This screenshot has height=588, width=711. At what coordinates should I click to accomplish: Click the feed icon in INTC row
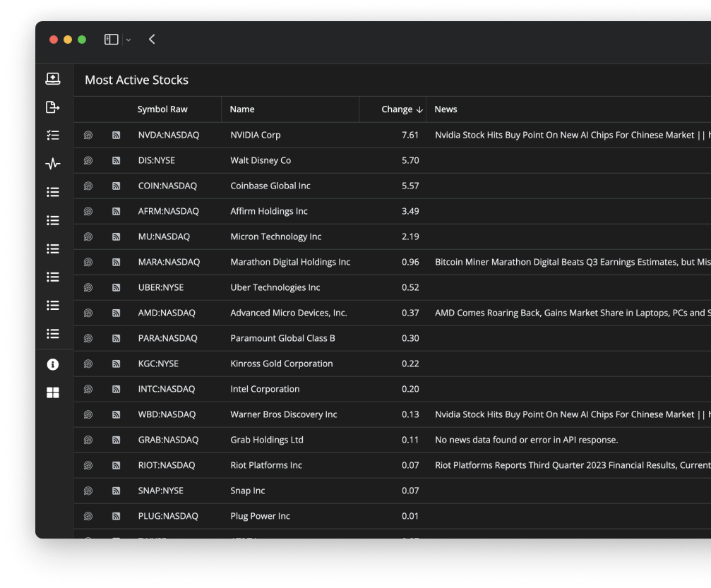click(116, 389)
